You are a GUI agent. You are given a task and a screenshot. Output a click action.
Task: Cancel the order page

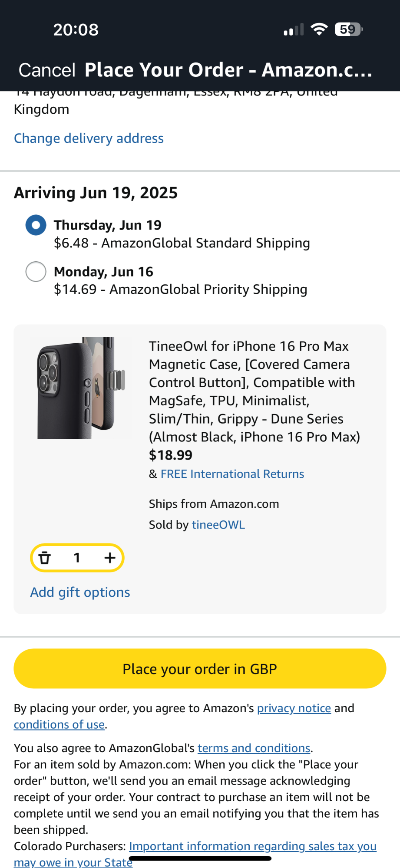click(47, 70)
